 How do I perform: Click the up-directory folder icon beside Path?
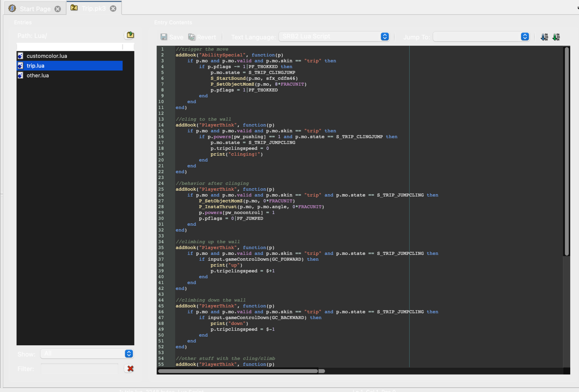tap(130, 35)
